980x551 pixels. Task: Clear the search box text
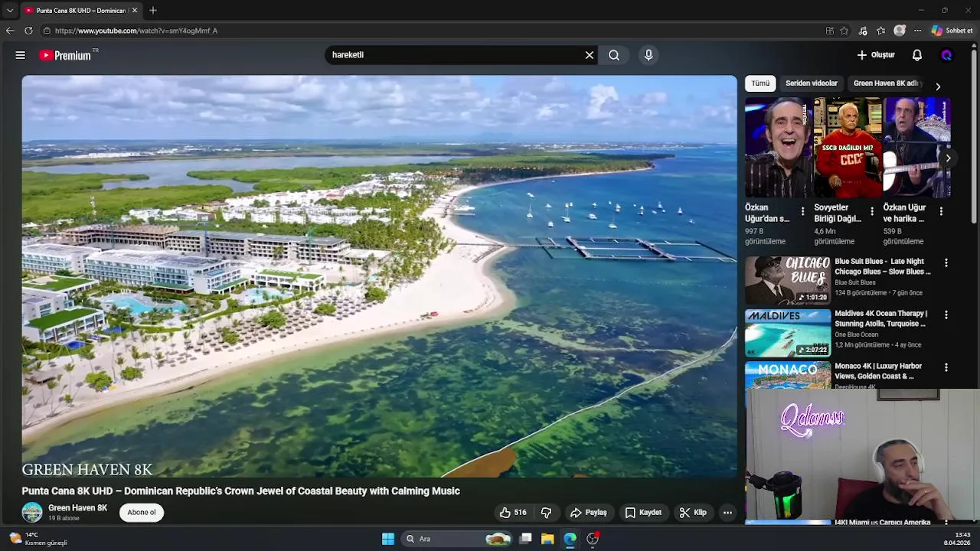[590, 55]
